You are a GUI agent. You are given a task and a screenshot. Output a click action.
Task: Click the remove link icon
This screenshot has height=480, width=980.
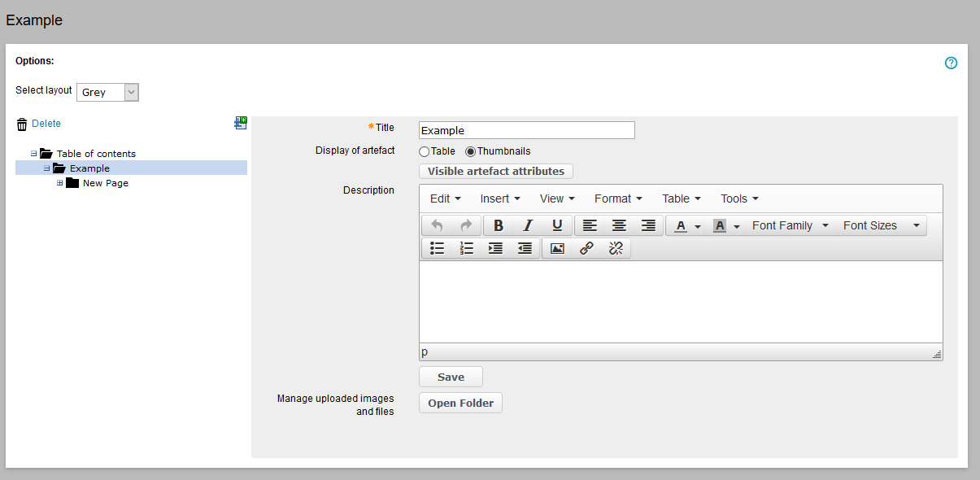point(616,249)
